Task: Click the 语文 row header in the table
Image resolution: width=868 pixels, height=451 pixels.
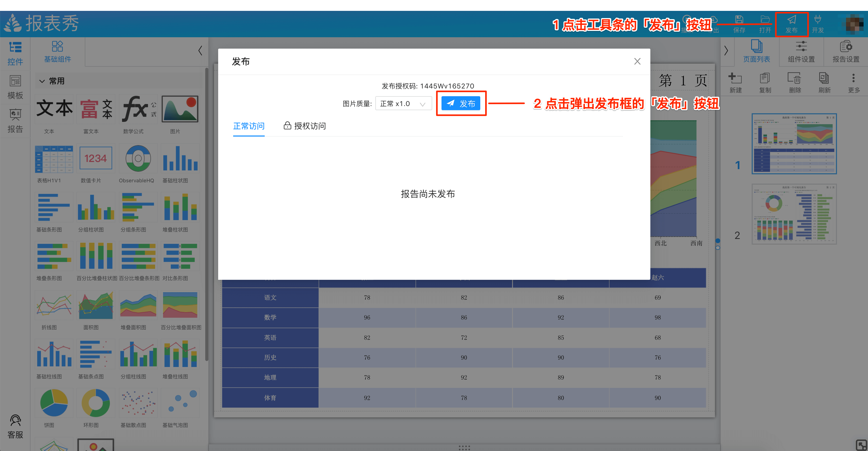Action: click(x=270, y=298)
